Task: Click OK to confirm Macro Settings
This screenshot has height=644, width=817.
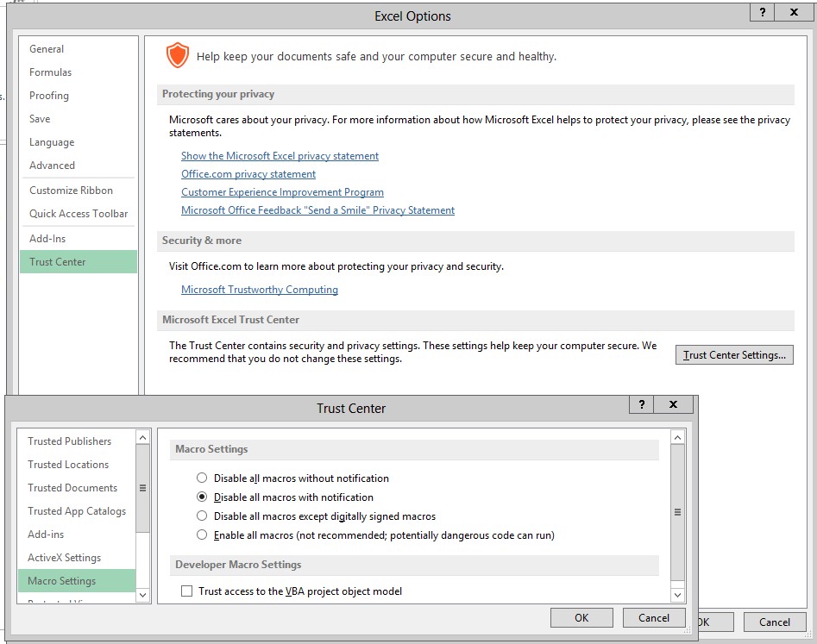Action: point(581,617)
